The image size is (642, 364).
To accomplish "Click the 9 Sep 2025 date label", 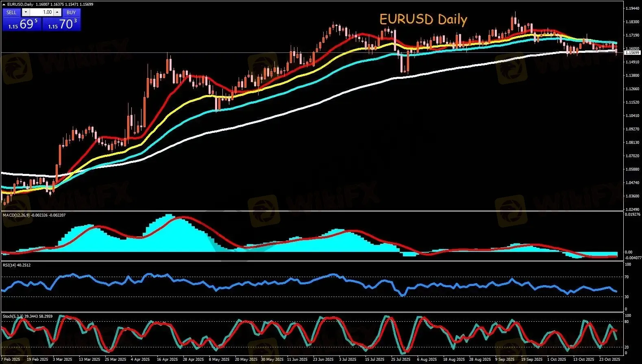I will coord(505,360).
